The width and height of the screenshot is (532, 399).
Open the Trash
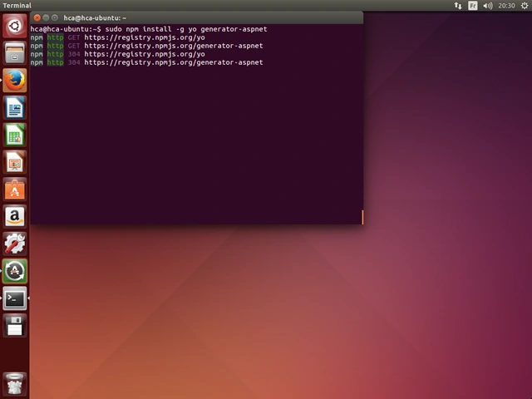point(15,384)
